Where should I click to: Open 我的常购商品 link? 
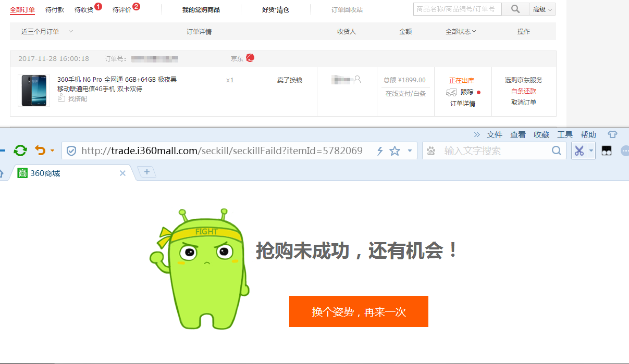(x=201, y=9)
